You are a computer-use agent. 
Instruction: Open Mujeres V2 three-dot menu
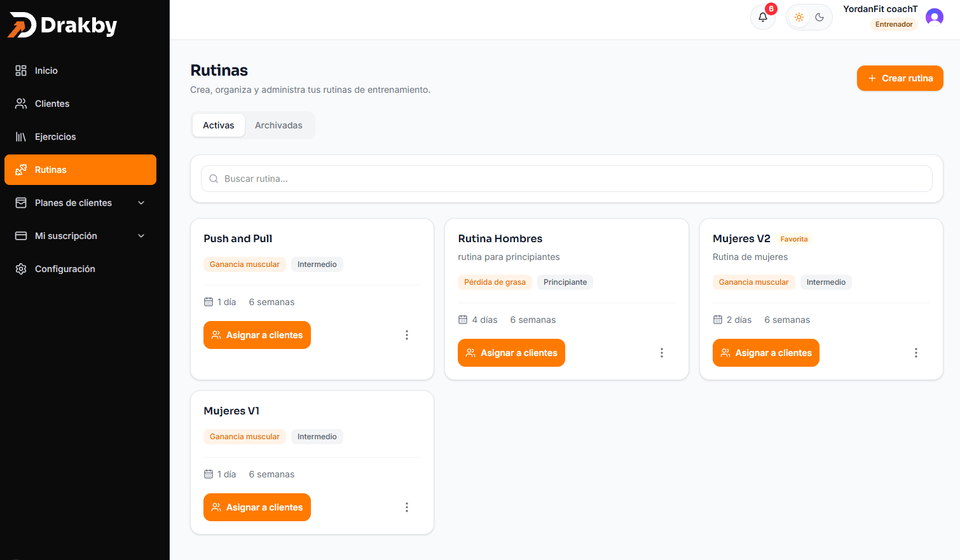point(916,353)
